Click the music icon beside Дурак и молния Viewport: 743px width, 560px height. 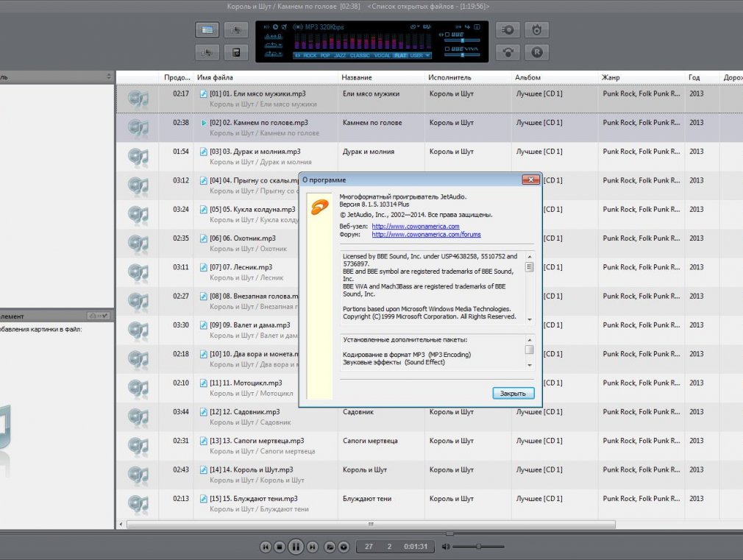pos(138,157)
